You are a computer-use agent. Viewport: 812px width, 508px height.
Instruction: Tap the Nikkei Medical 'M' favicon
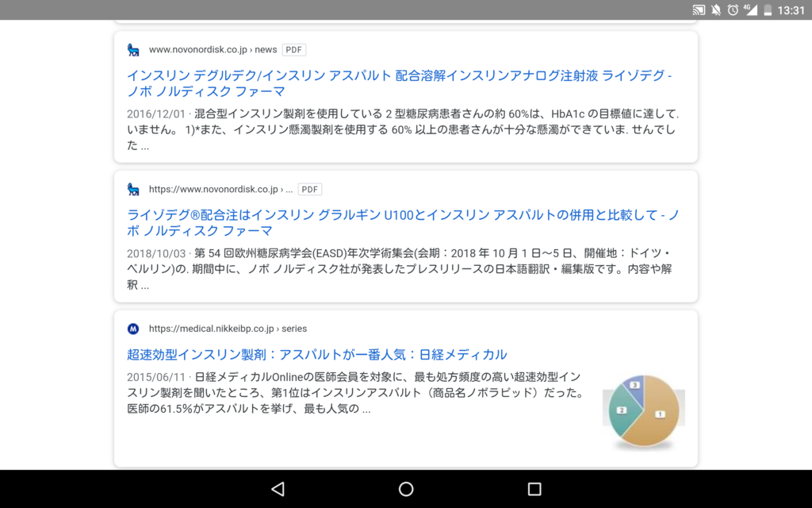pos(133,329)
